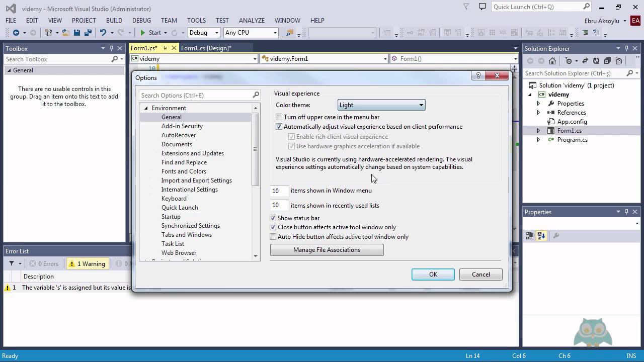Image resolution: width=644 pixels, height=362 pixels.
Task: Click the Property Pages wrench icon
Action: (556, 235)
